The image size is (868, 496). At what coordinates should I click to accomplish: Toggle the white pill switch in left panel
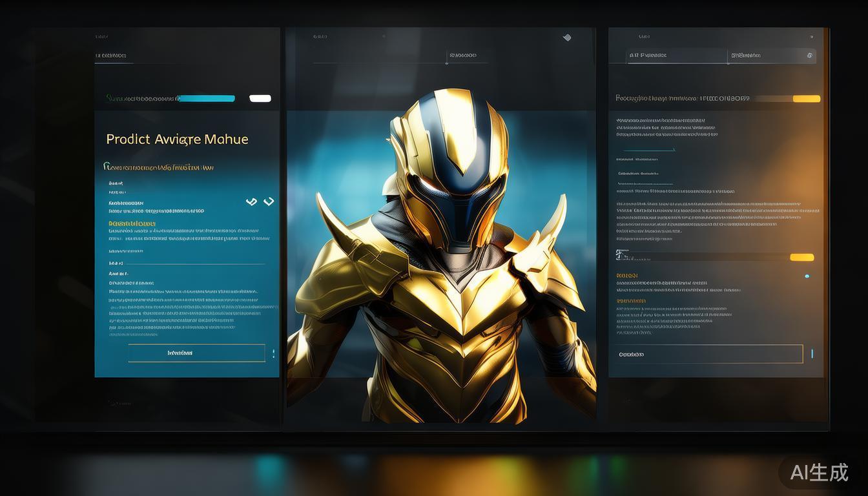260,99
